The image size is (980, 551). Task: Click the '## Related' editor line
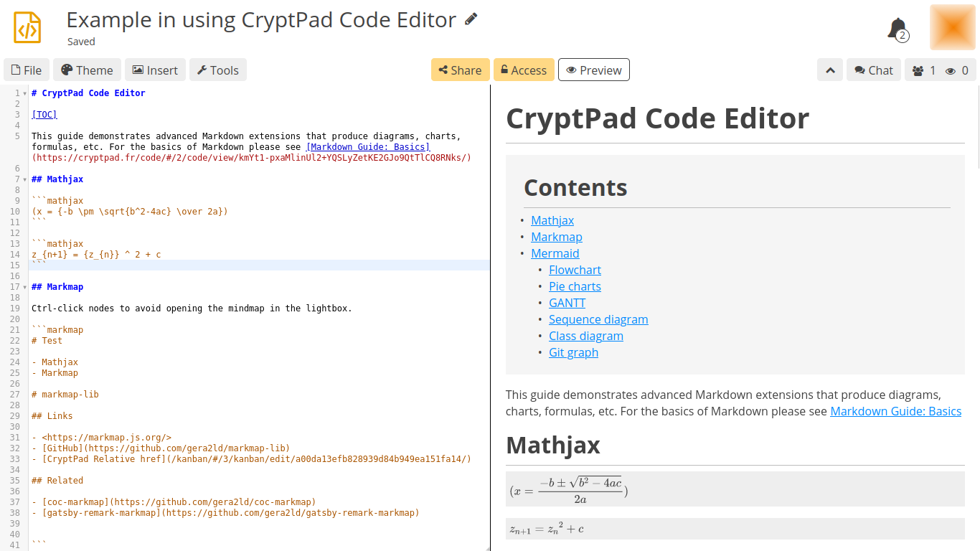point(57,481)
